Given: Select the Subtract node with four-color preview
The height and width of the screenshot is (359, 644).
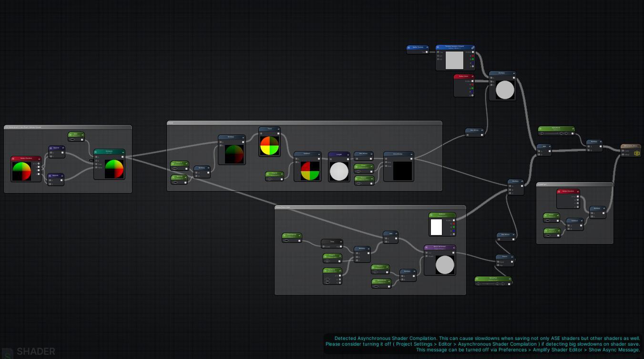Looking at the screenshot, I should pyautogui.click(x=307, y=166).
